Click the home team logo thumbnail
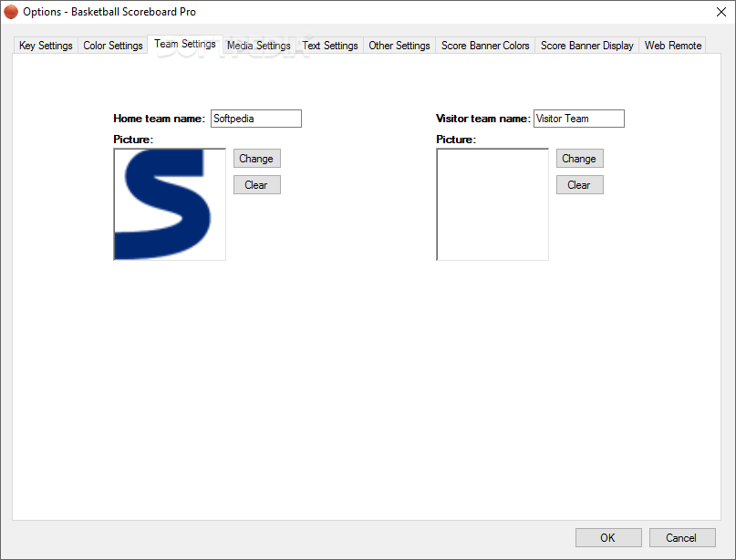 170,204
